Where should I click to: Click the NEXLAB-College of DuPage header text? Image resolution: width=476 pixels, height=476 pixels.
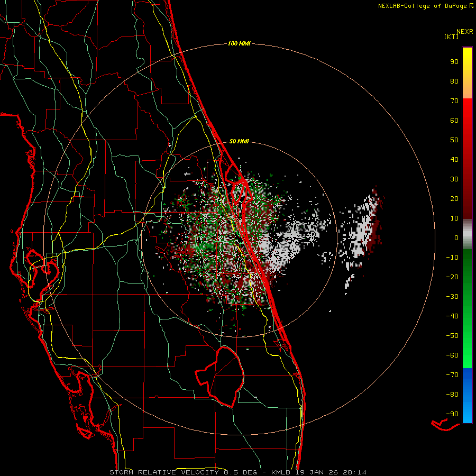click(x=422, y=6)
